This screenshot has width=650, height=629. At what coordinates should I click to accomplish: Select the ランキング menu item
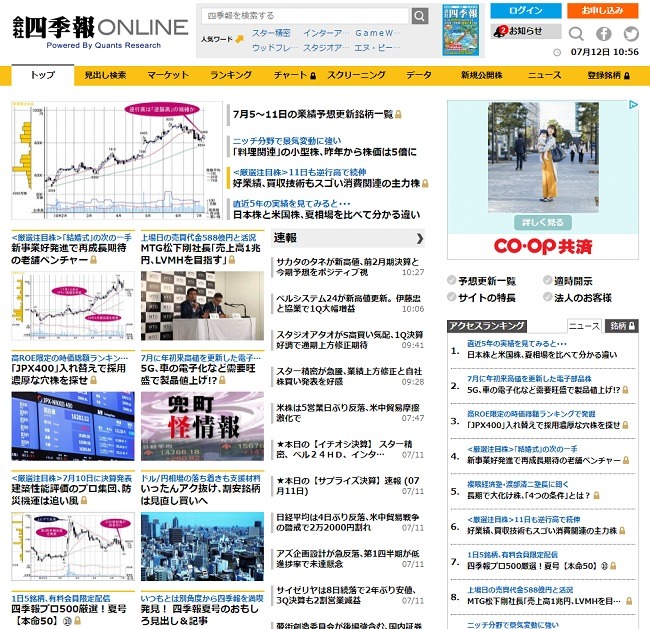tap(231, 75)
